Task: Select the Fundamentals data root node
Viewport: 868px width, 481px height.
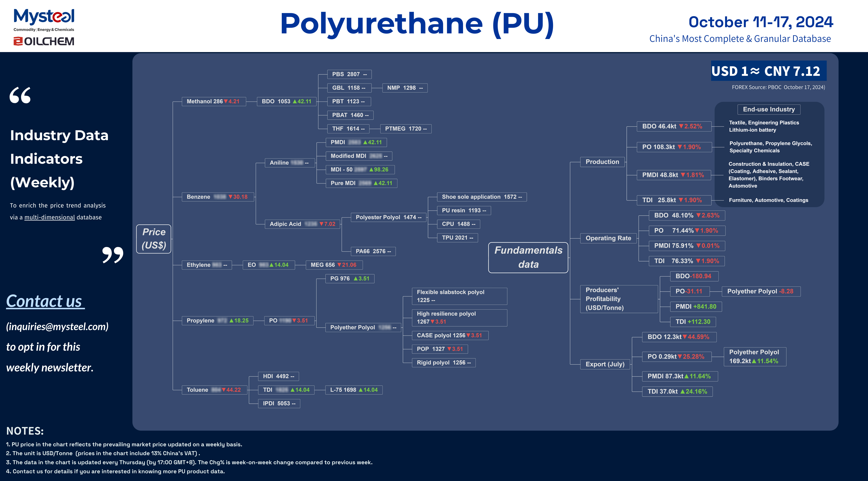Action: [x=528, y=257]
